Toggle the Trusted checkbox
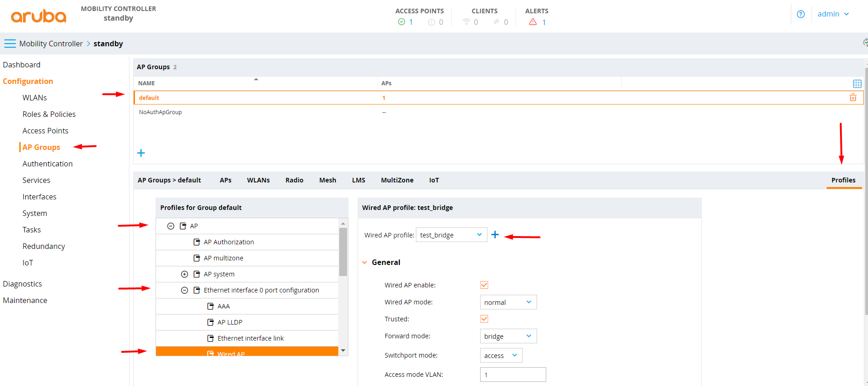Image resolution: width=868 pixels, height=386 pixels. pos(484,319)
